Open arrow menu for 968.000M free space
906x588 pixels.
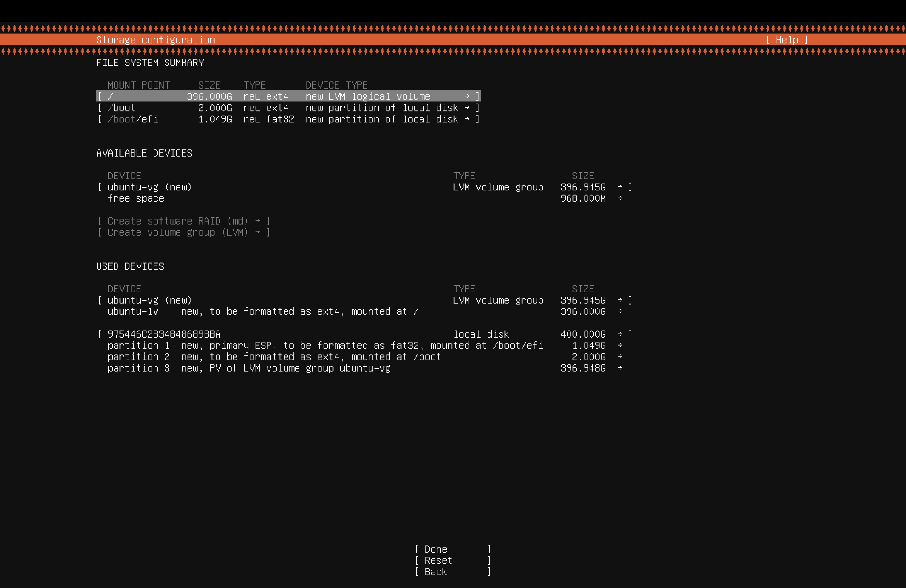pos(620,198)
